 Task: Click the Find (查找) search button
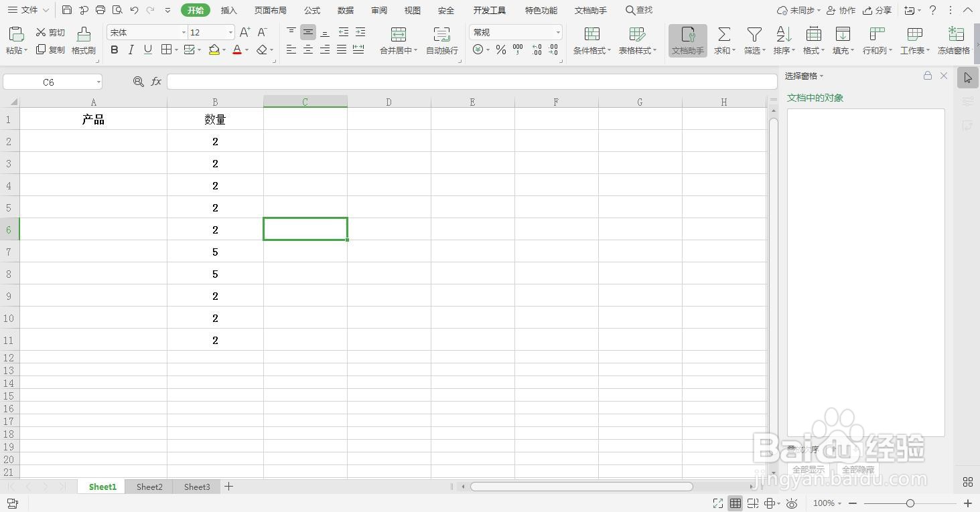click(x=639, y=10)
